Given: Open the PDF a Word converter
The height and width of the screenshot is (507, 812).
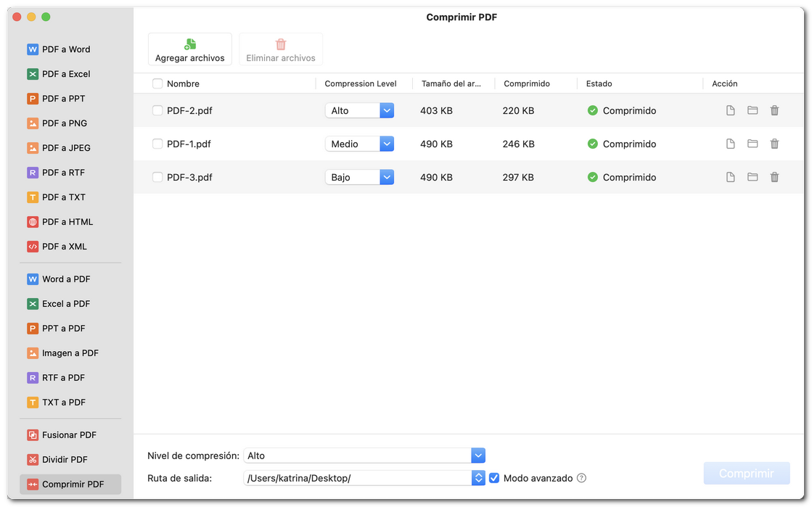Looking at the screenshot, I should pyautogui.click(x=64, y=49).
